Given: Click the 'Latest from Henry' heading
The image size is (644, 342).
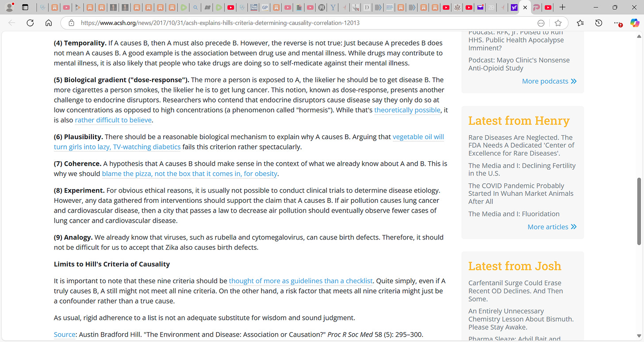Looking at the screenshot, I should (519, 121).
